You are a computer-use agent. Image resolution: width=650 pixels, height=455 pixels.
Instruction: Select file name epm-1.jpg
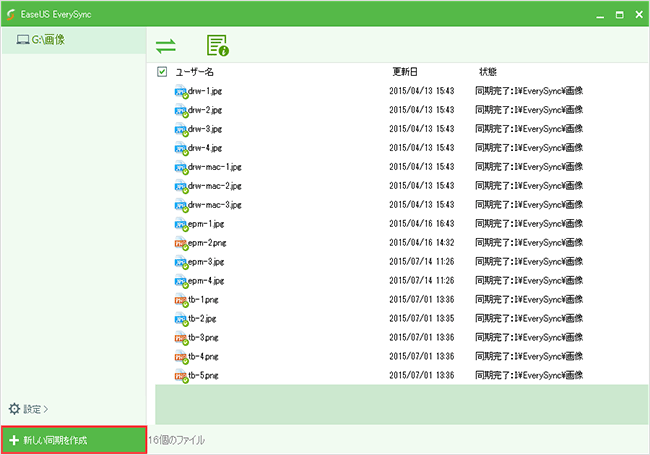[x=206, y=224]
